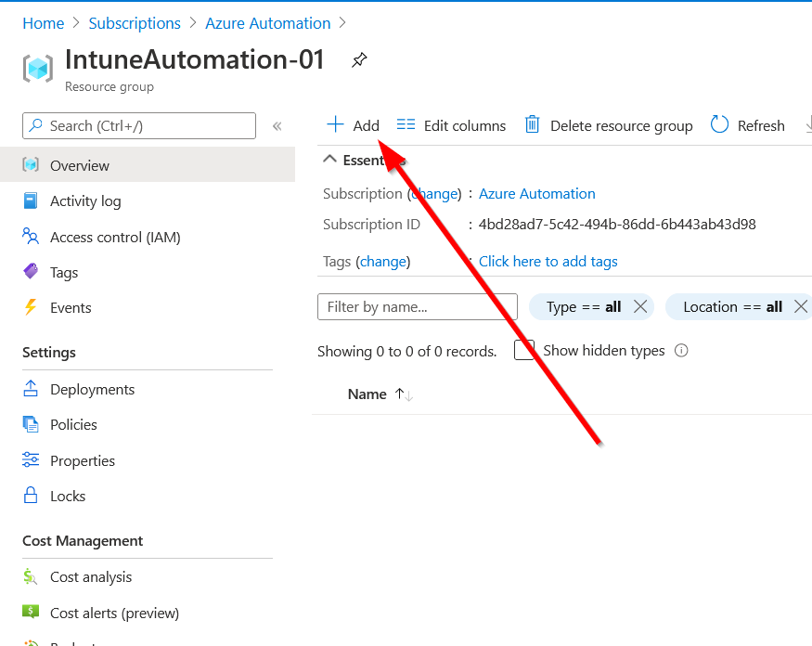Click the Locks padlock icon
The height and width of the screenshot is (646, 812).
coord(31,496)
